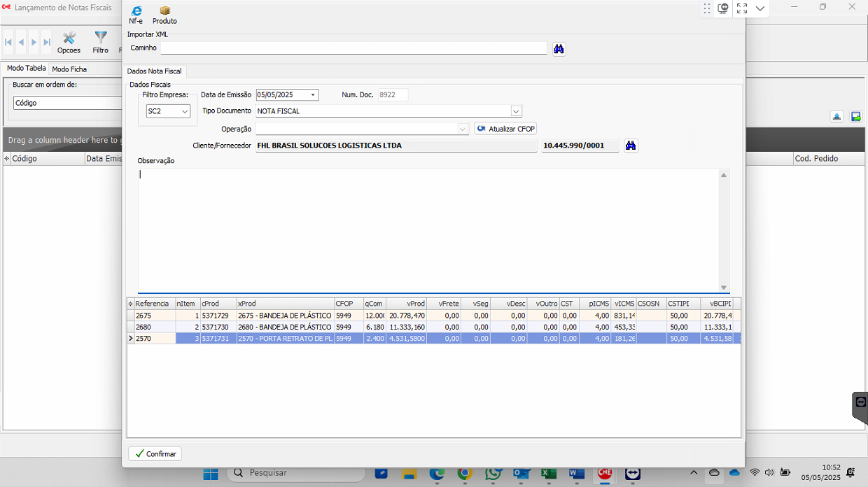Click the Atualizar CFOP button
Viewport: 868px width, 487px height.
click(x=505, y=129)
